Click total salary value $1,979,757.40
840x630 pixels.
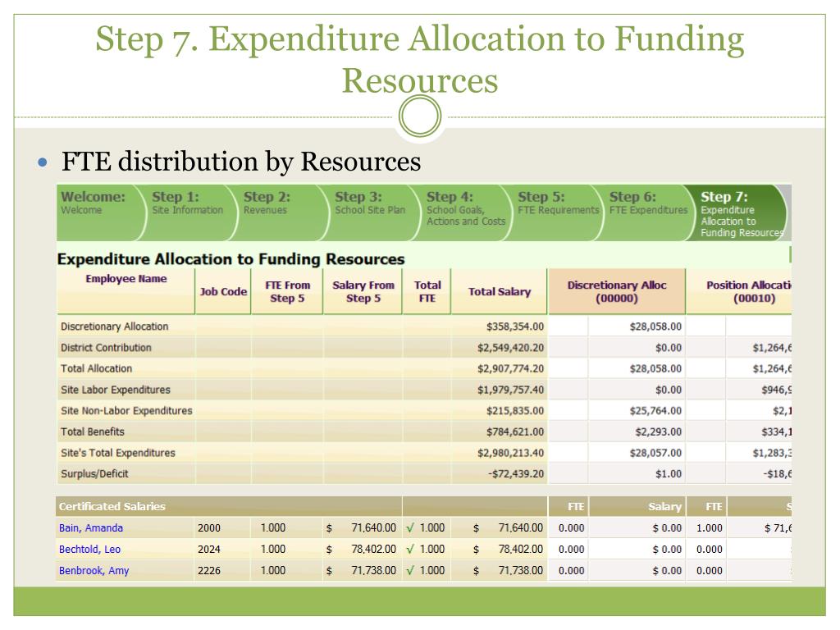(x=510, y=390)
